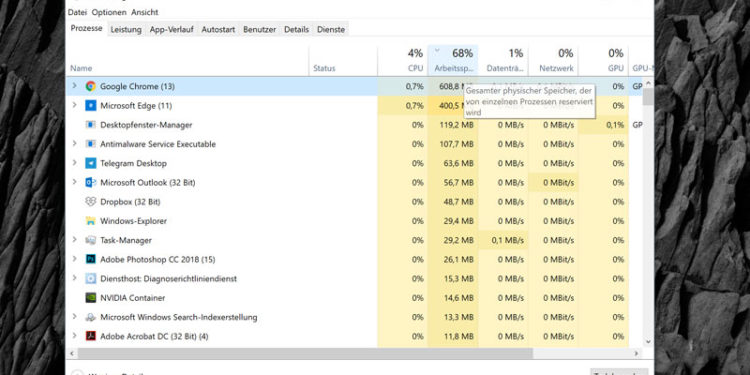Select the Prozesse tab
Screen dimensions: 750x375
pyautogui.click(x=87, y=28)
